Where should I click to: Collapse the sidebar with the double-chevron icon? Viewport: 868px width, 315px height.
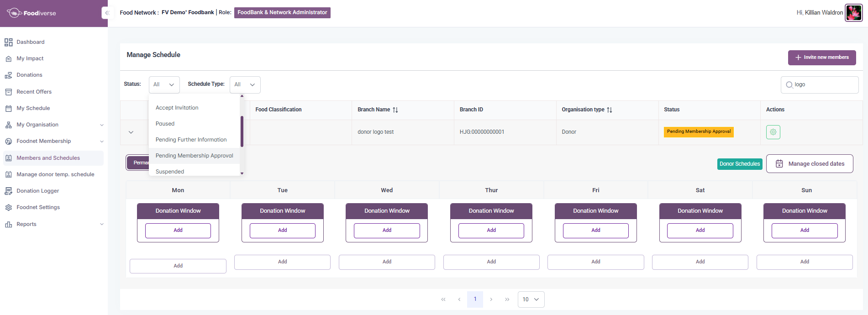107,13
